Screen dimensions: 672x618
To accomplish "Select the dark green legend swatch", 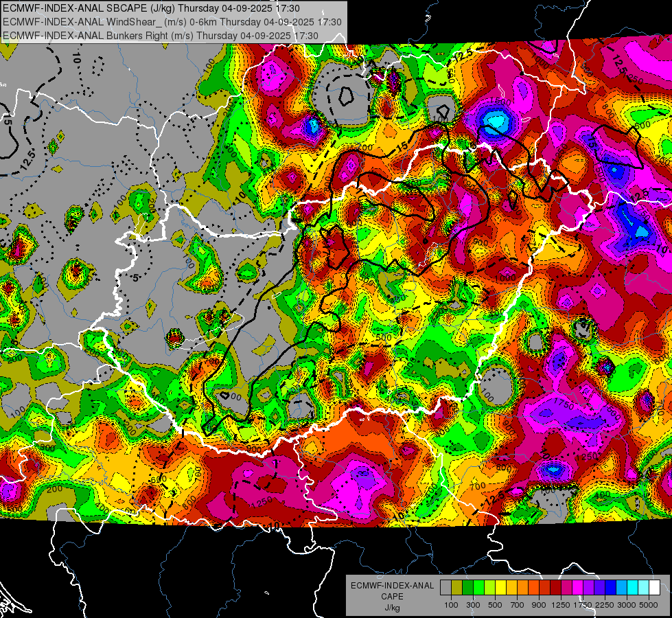I will [x=467, y=588].
